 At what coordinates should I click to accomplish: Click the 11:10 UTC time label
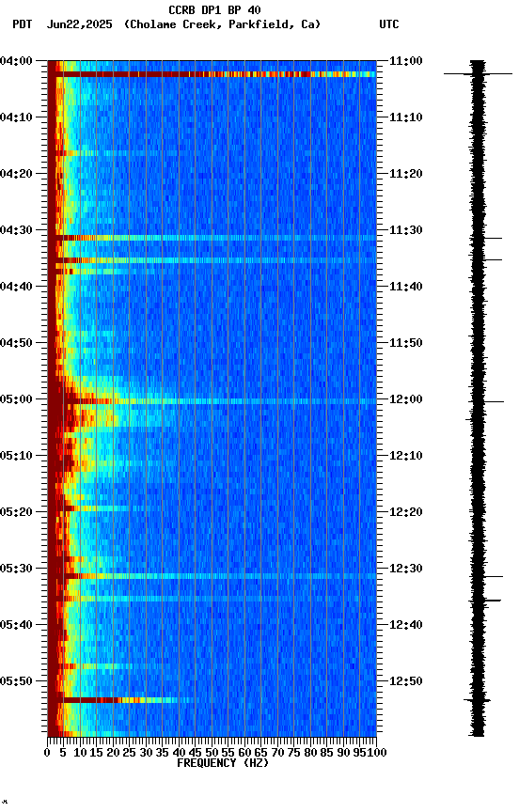[405, 117]
